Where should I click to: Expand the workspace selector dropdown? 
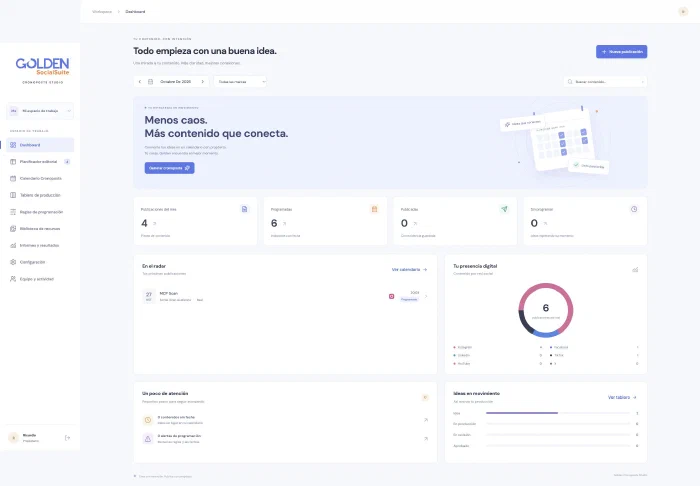[x=40, y=111]
